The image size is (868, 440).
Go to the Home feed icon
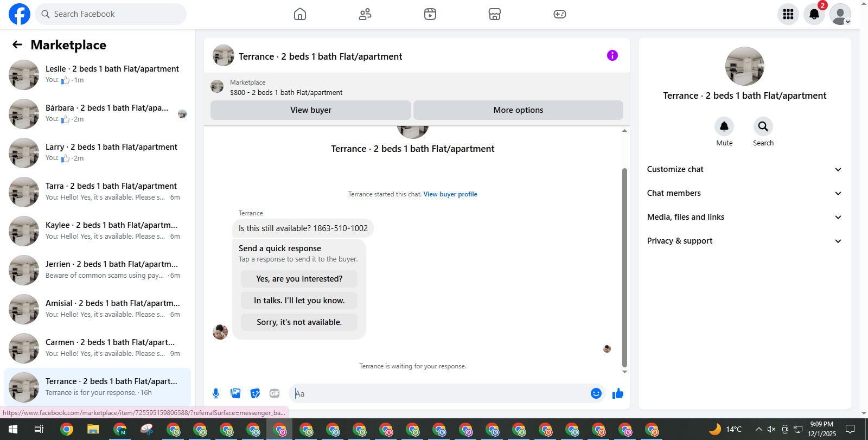pos(300,14)
